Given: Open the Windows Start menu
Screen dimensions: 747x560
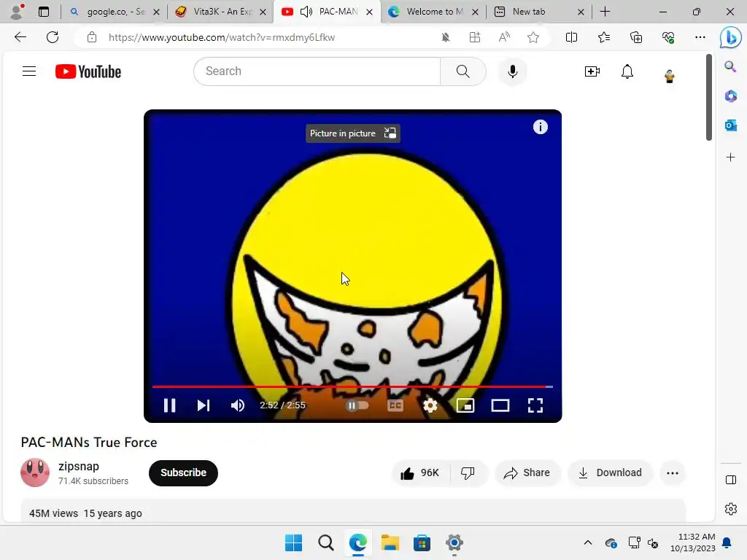Looking at the screenshot, I should click(293, 542).
